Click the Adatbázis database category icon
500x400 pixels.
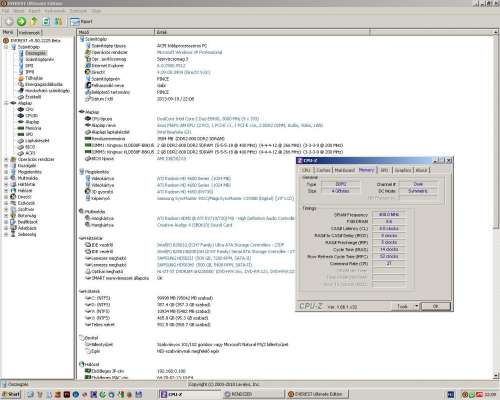point(13,228)
